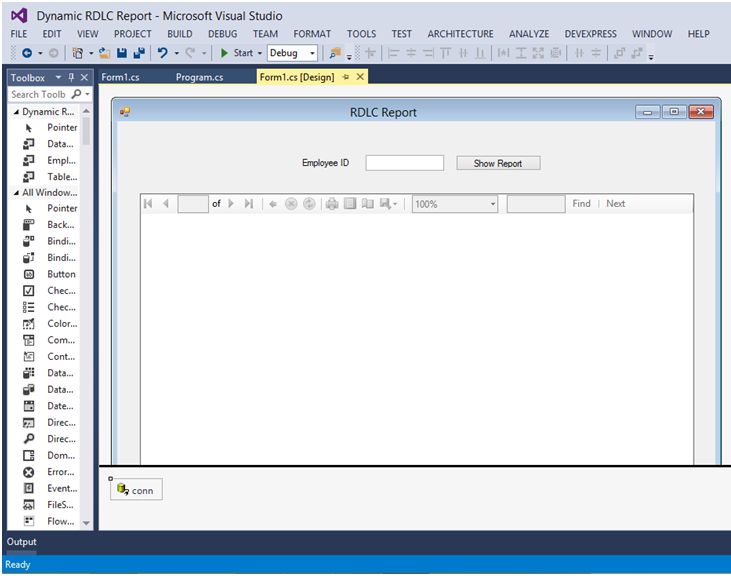The image size is (731, 576).
Task: Click report viewer Print Layout icon
Action: [x=350, y=204]
